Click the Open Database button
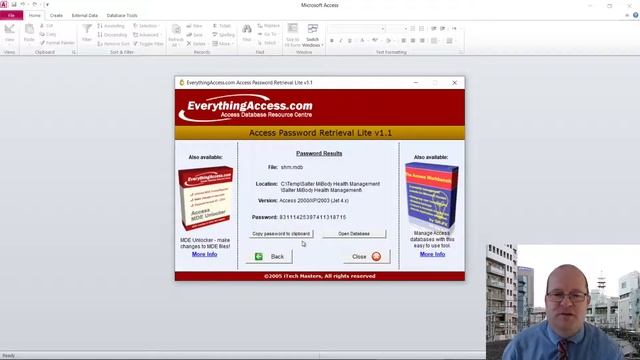 (354, 234)
